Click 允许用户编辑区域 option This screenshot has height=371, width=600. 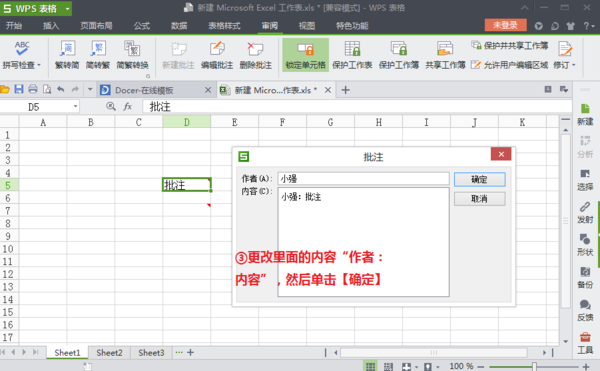[510, 65]
